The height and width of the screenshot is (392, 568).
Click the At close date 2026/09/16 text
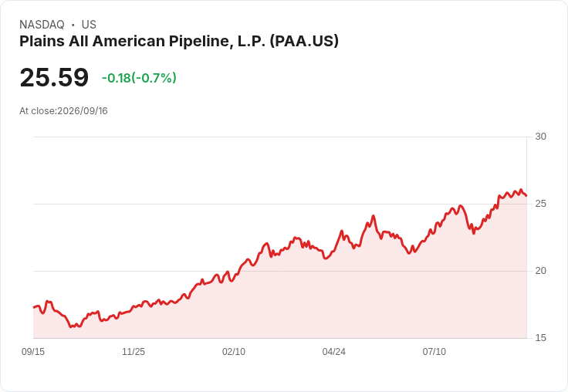pyautogui.click(x=63, y=111)
